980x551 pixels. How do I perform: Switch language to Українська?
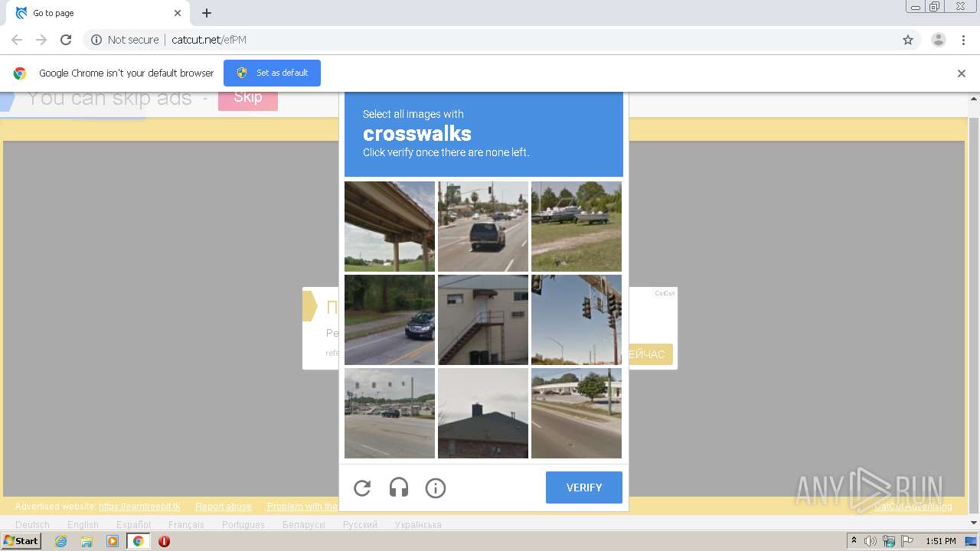(418, 525)
